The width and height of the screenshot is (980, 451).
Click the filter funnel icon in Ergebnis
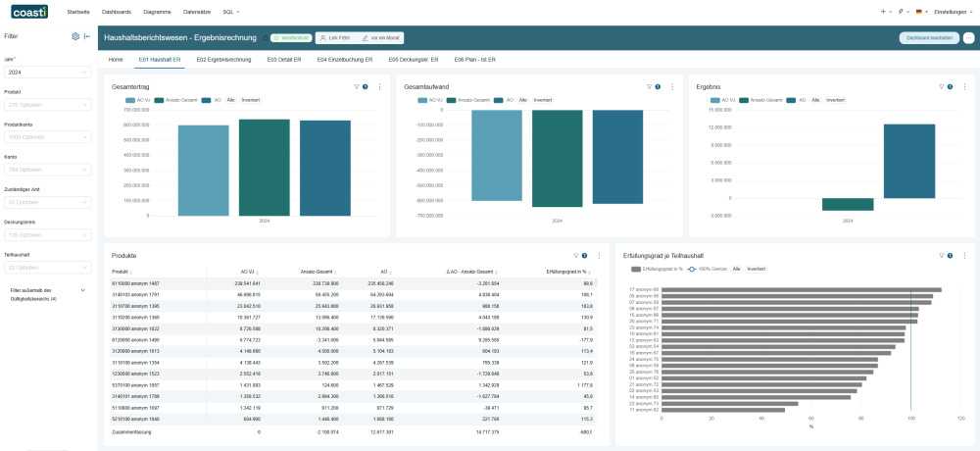coord(941,87)
